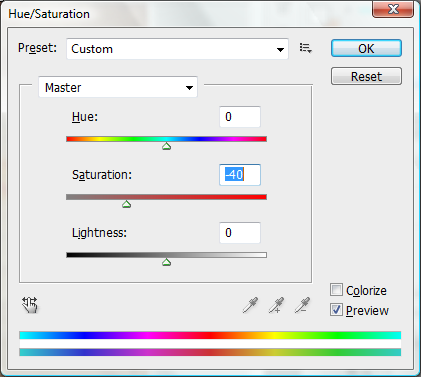This screenshot has width=421, height=377.
Task: Click the Saturation value field showing -40
Action: point(240,175)
